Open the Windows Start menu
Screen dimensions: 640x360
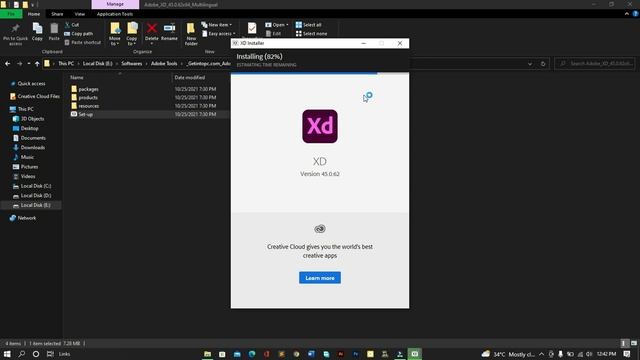[7, 354]
